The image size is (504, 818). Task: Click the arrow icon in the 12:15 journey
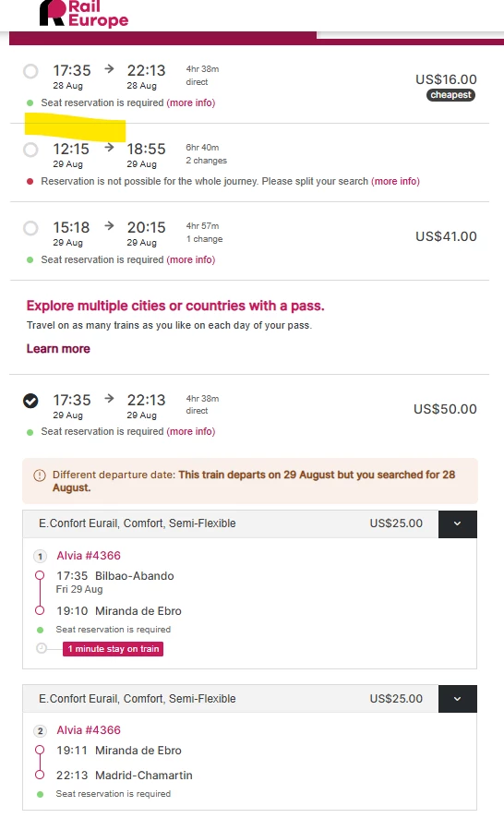[x=109, y=148]
